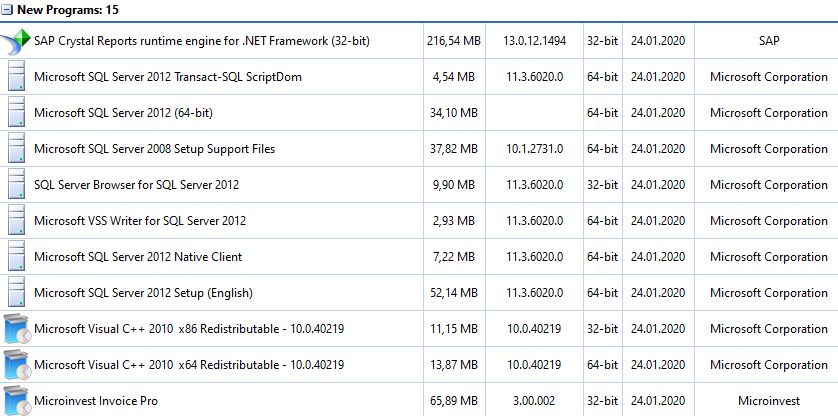The image size is (838, 416).
Task: Select Microsoft SQL Server 2012 Transact-SQL ScriptDom
Action: (168, 76)
